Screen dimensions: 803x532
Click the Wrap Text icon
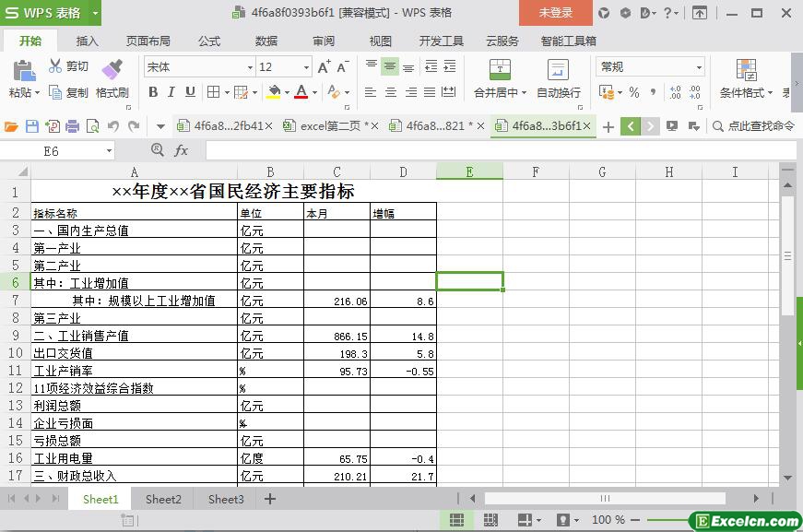(x=558, y=70)
